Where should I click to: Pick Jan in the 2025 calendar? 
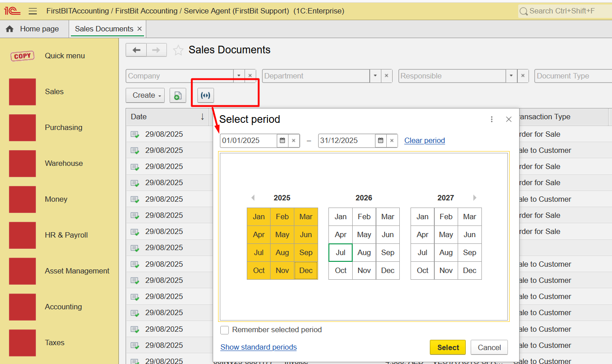[259, 217]
